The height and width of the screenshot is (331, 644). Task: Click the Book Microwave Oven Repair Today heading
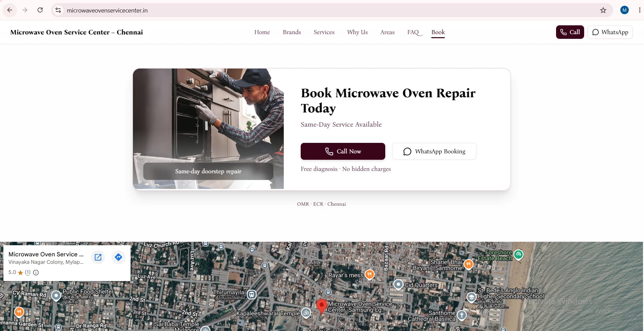tap(388, 101)
